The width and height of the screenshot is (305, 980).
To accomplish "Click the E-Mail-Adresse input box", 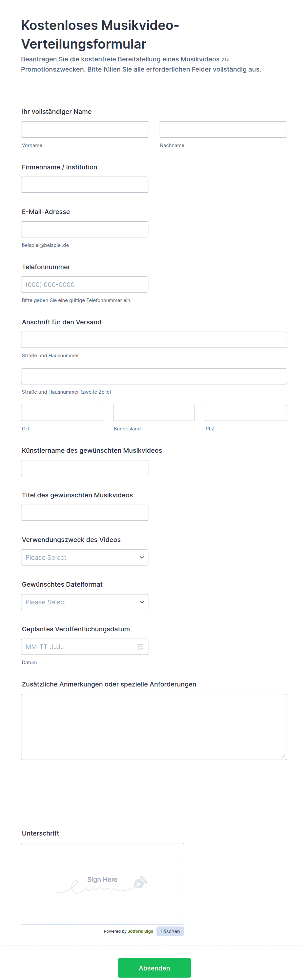I will (85, 229).
